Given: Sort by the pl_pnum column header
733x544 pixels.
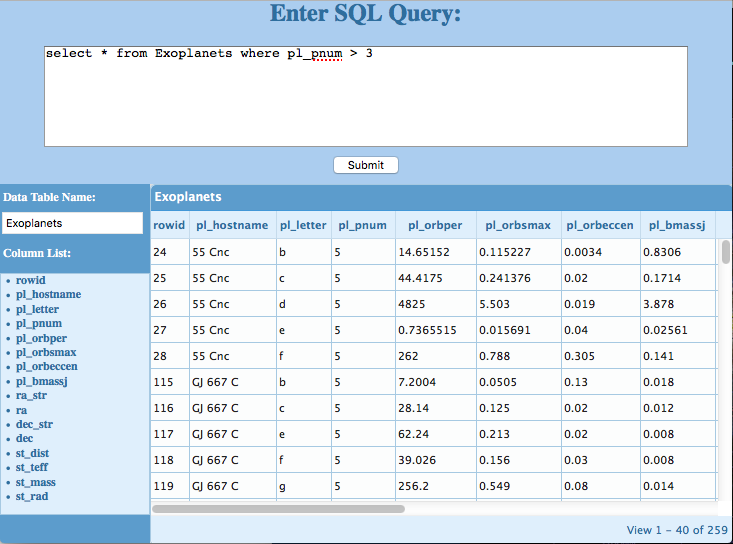Looking at the screenshot, I should click(363, 225).
